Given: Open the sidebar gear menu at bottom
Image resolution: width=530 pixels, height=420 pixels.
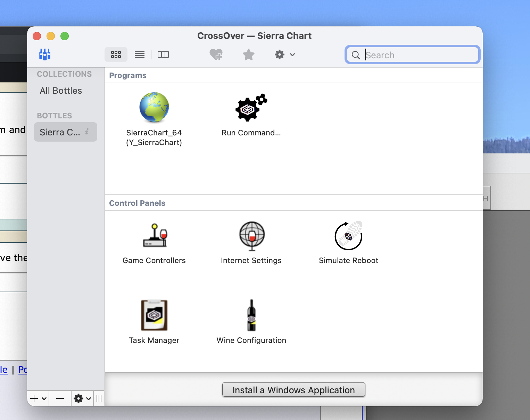Looking at the screenshot, I should tap(82, 398).
